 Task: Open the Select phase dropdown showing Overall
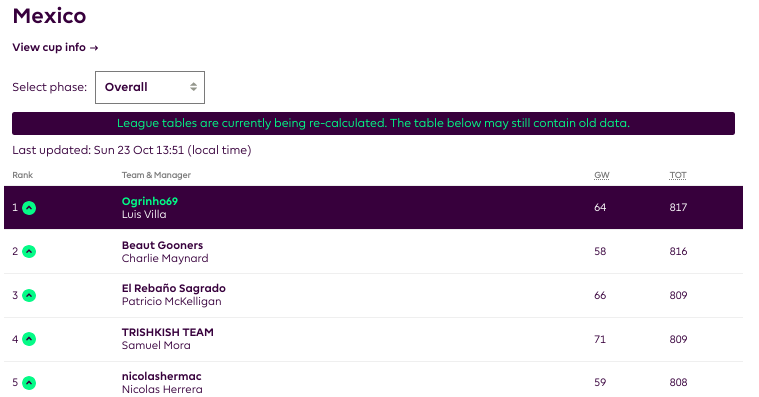(150, 87)
